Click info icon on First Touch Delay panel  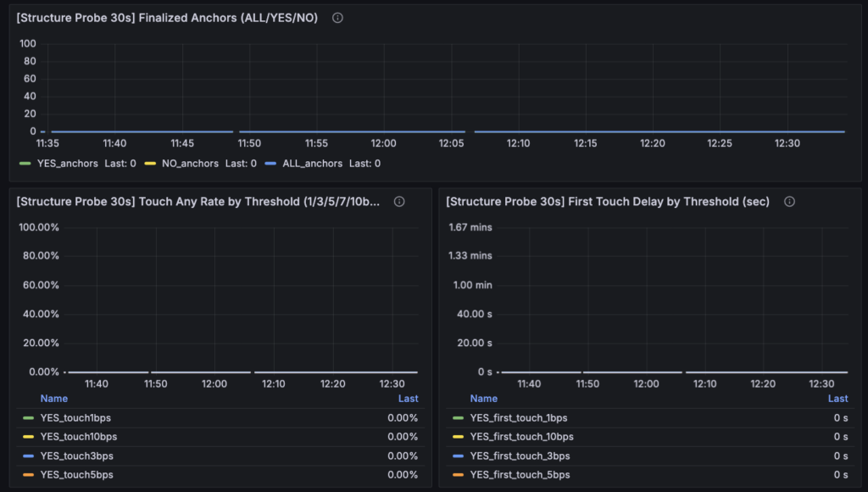click(789, 202)
